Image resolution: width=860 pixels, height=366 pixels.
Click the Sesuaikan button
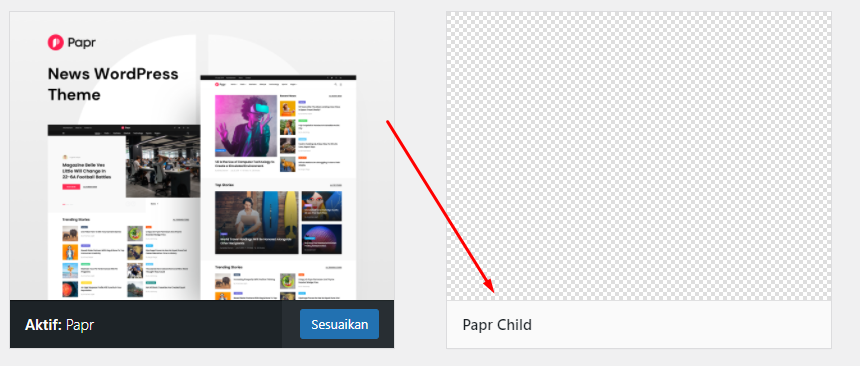[x=340, y=324]
